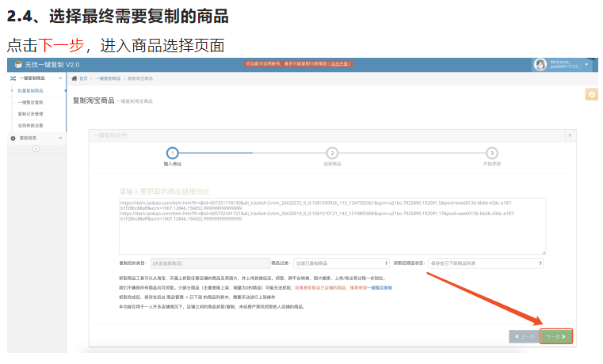Viewport: 603px width, 364px height.
Task: Click the 无忧一键复制 box logo icon
Action: tap(18, 65)
